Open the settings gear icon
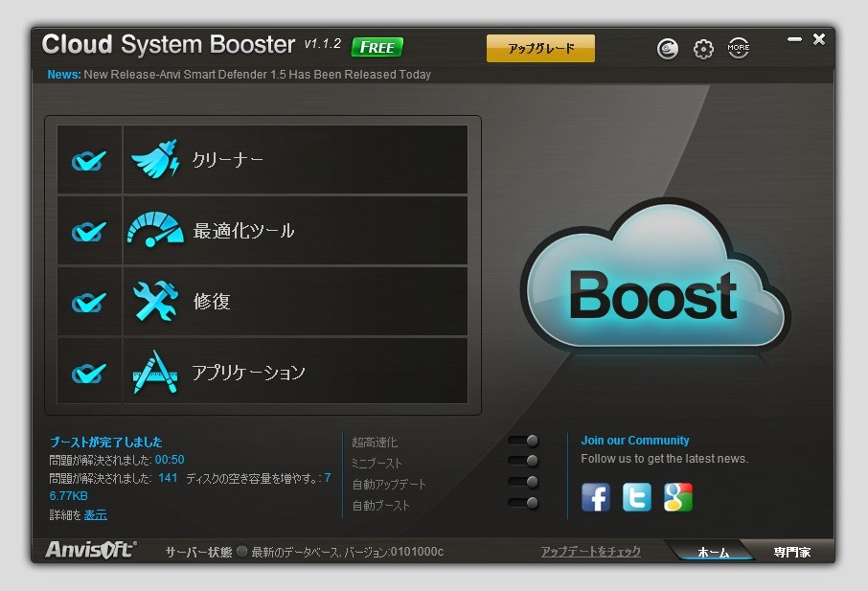 point(703,48)
